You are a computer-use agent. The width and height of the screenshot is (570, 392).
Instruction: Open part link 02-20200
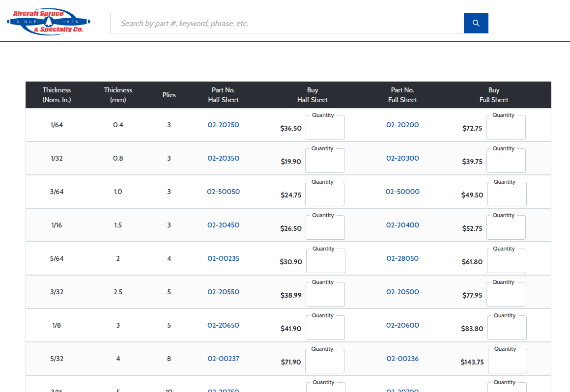(x=402, y=125)
